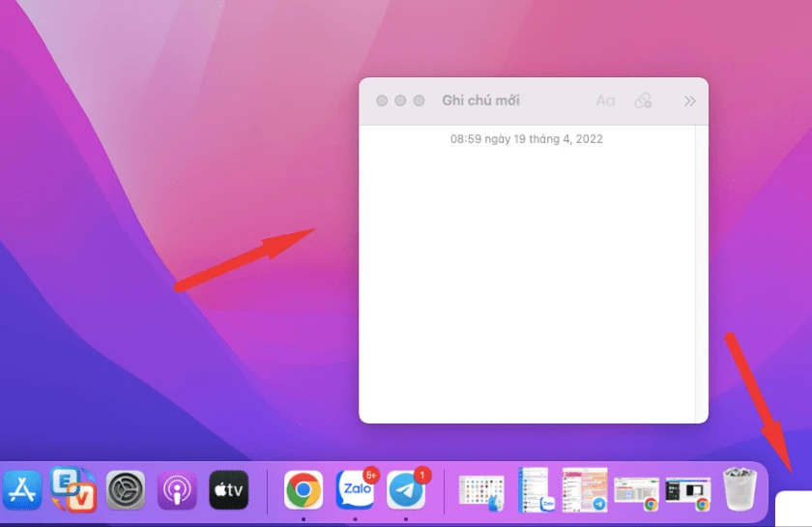Switch to Google Chrome in the Dock

(x=304, y=489)
